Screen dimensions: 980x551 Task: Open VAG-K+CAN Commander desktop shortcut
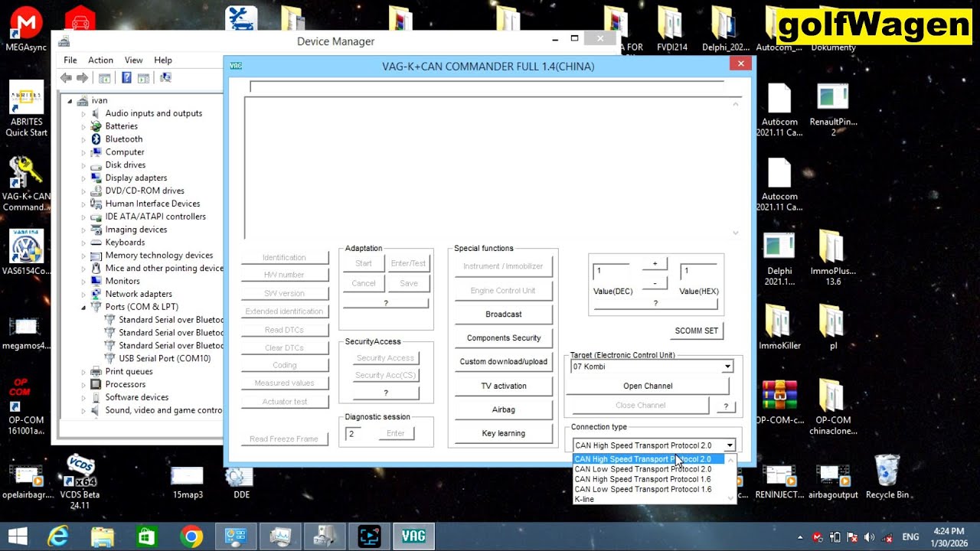26,184
